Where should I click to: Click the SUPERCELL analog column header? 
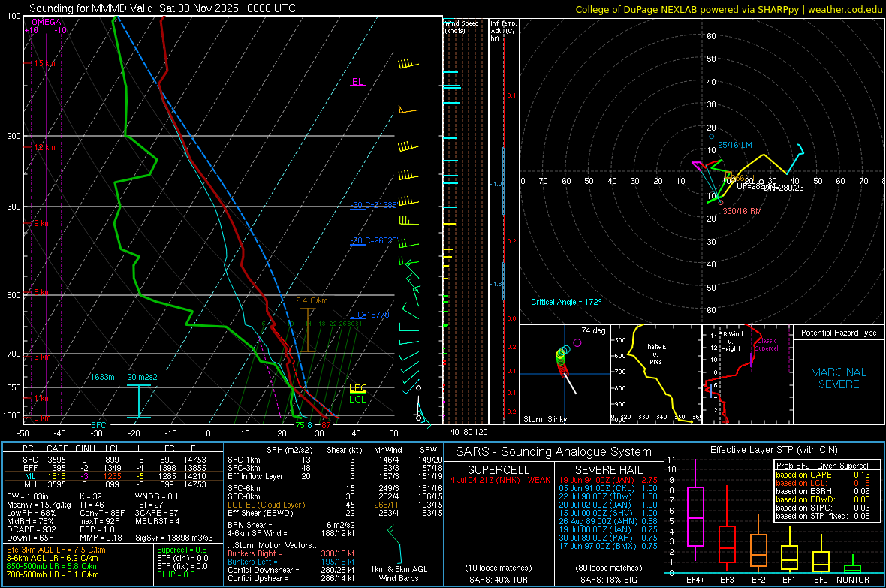499,470
